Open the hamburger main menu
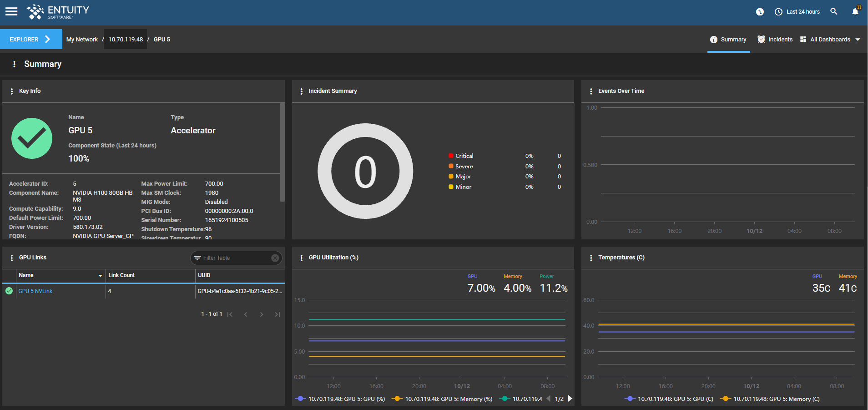 pos(11,11)
